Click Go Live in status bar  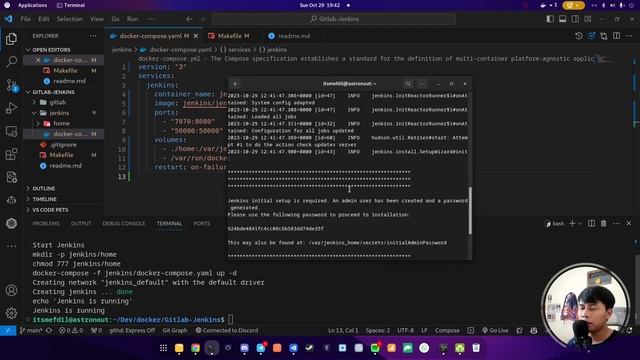point(495,330)
